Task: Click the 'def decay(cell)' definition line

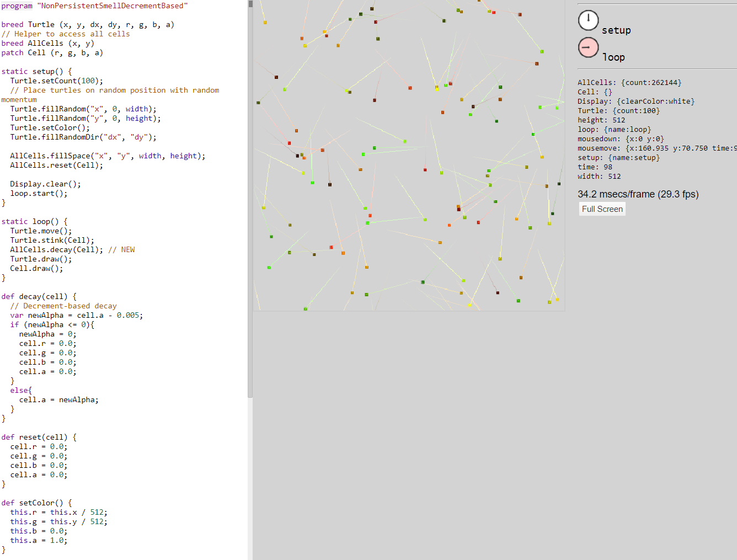Action: click(x=39, y=297)
